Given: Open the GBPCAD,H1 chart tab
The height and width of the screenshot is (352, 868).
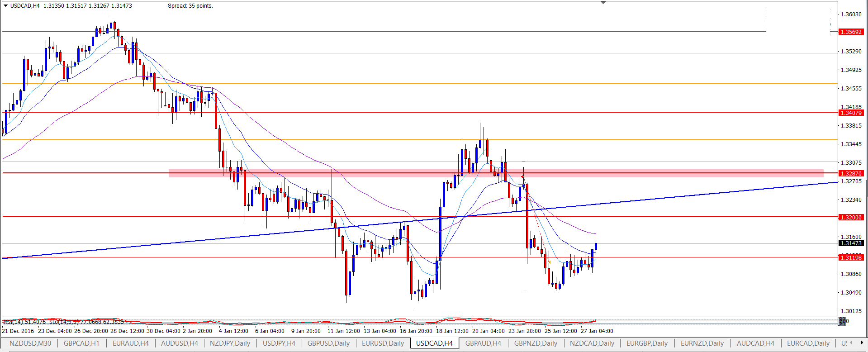Looking at the screenshot, I should (81, 343).
